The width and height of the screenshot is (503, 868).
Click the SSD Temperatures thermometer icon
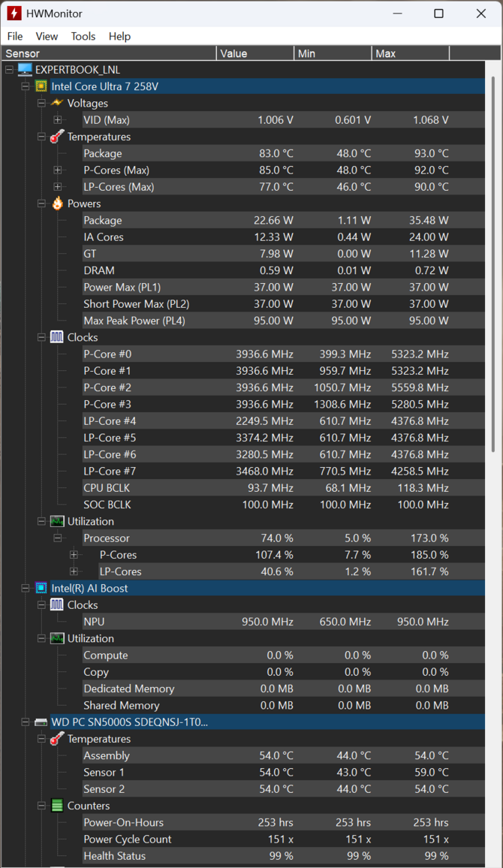click(x=57, y=738)
